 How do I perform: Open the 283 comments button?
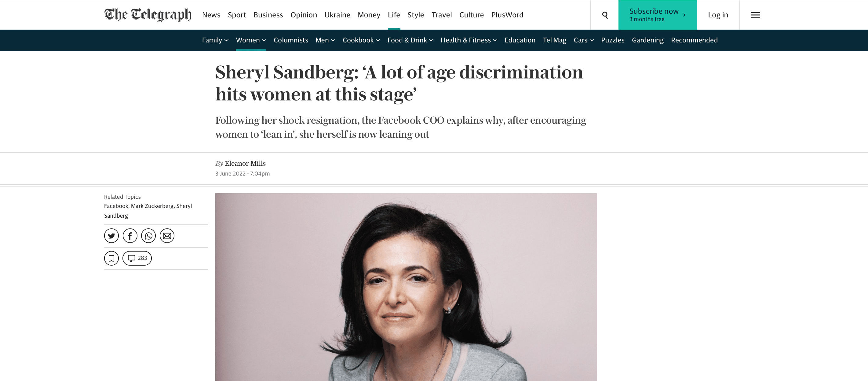137,258
